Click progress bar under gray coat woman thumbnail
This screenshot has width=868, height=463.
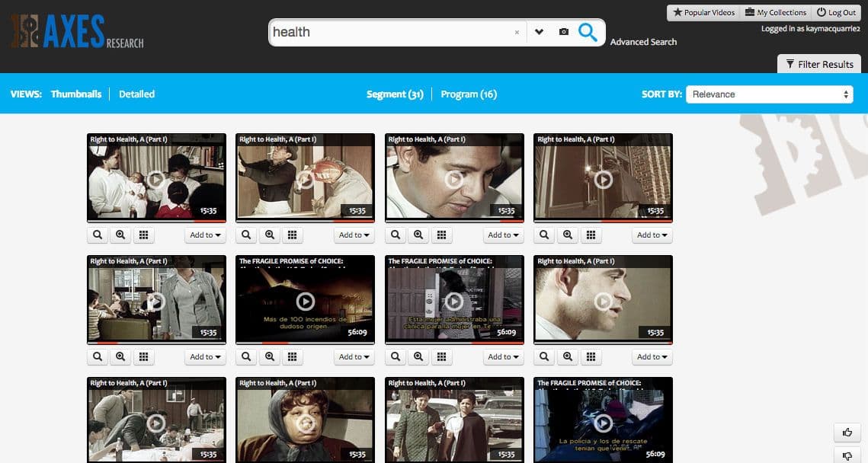point(156,343)
